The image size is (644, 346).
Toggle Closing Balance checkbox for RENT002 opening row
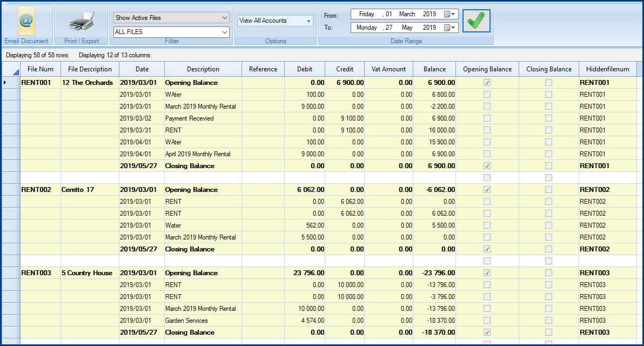point(548,190)
